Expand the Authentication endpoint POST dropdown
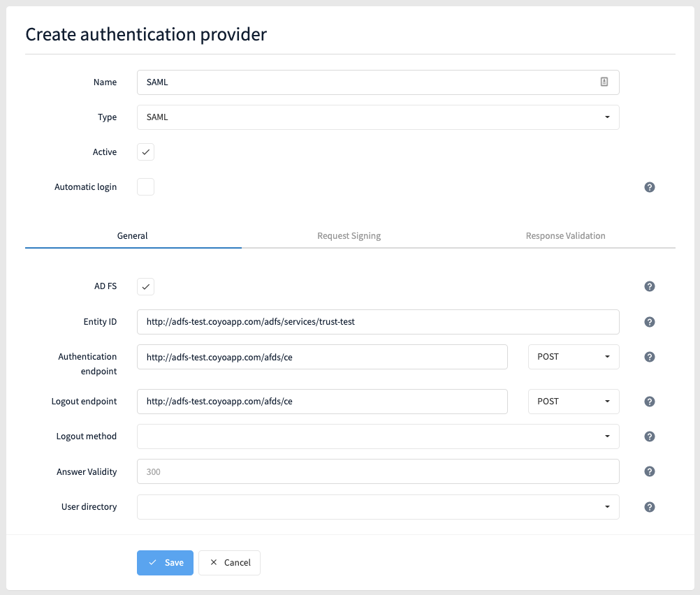This screenshot has width=700, height=595. click(x=573, y=357)
